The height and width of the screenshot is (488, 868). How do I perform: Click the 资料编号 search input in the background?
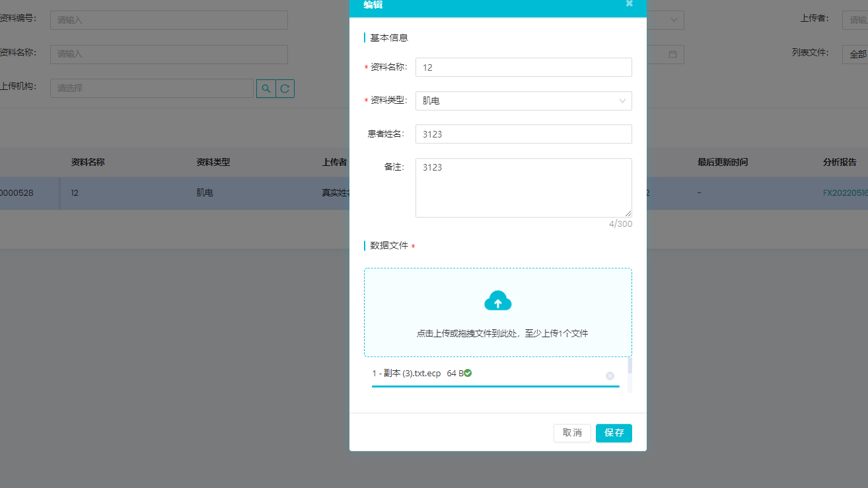pyautogui.click(x=169, y=20)
